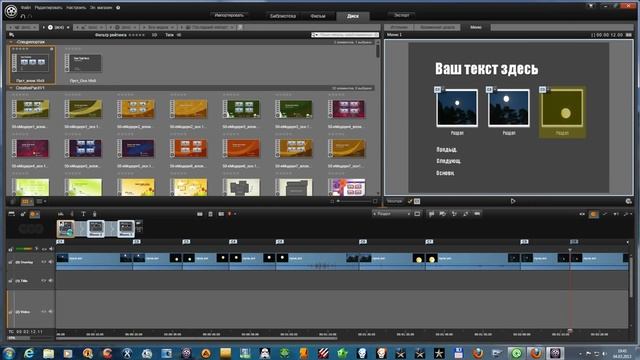Open the Редактировать menu
Image resolution: width=640 pixels, height=360 pixels.
point(49,7)
